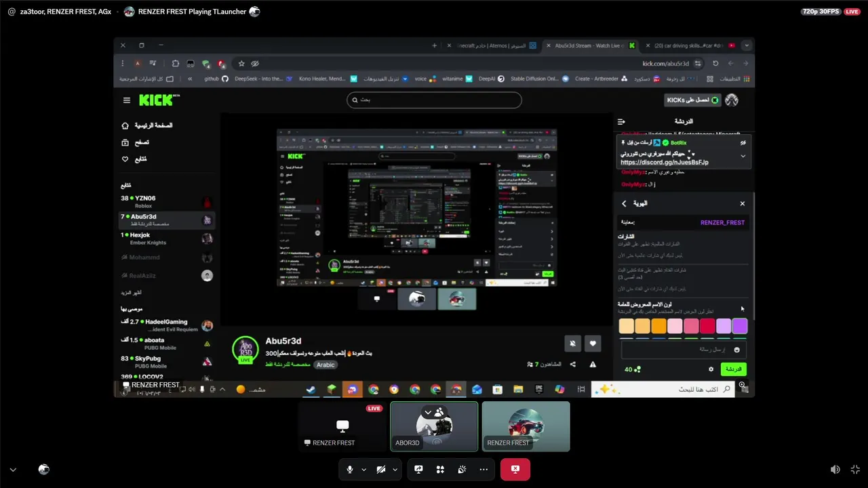The width and height of the screenshot is (868, 488).
Task: Open the Discord soundboard icon
Action: [462, 469]
